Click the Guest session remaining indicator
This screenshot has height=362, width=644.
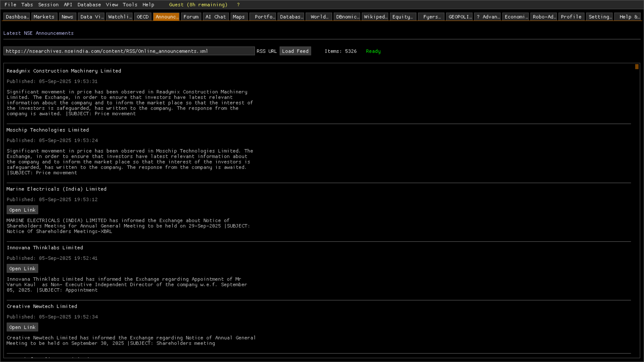[198, 5]
